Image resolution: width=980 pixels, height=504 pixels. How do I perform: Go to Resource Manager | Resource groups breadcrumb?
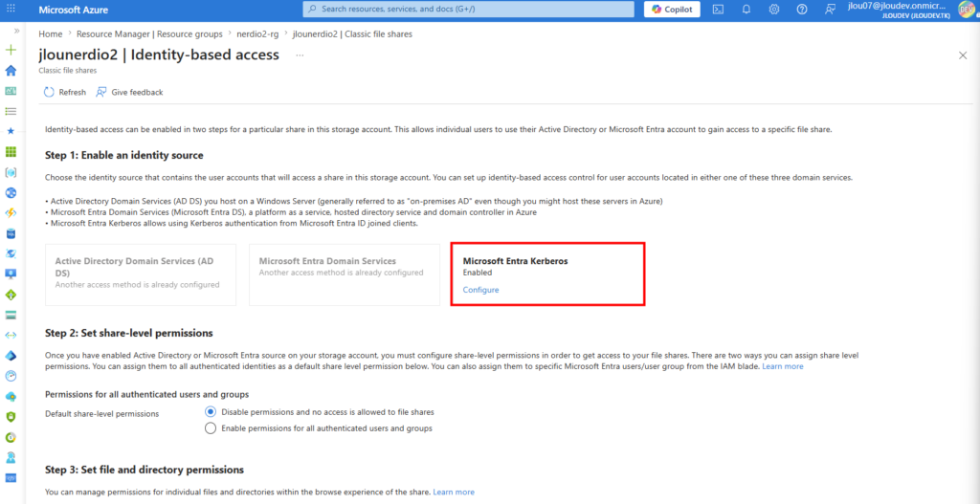(x=149, y=33)
